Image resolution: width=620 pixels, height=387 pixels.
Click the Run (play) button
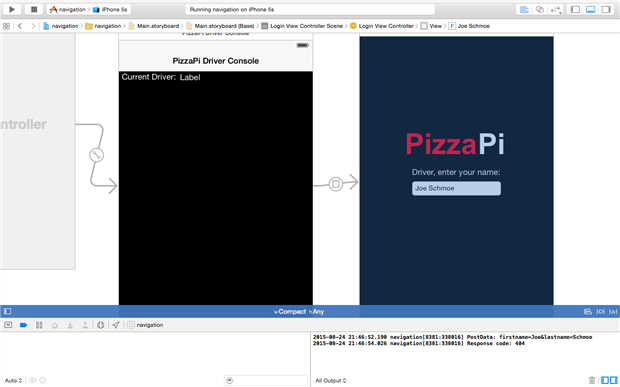[12, 9]
